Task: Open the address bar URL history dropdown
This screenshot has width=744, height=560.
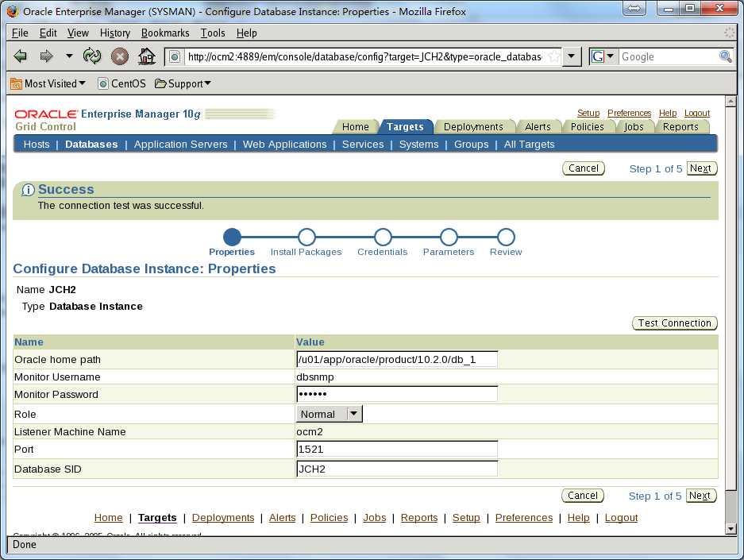Action: (571, 56)
